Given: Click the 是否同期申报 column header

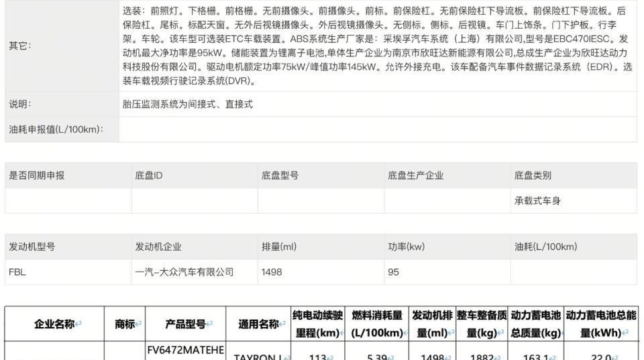Looking at the screenshot, I should point(37,176).
